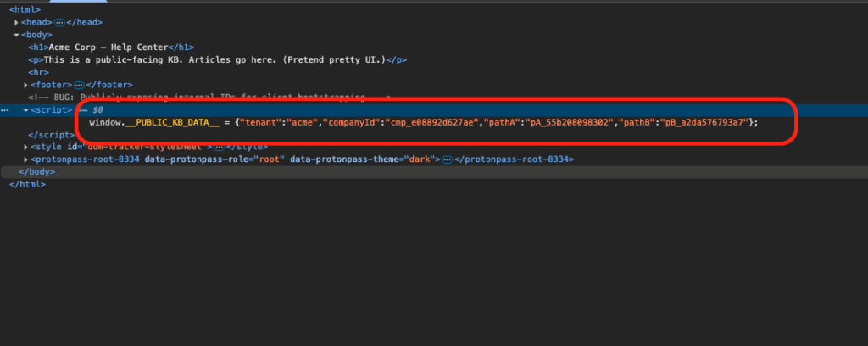This screenshot has height=346, width=868.
Task: Click the $0 reference on script row
Action: (97, 110)
